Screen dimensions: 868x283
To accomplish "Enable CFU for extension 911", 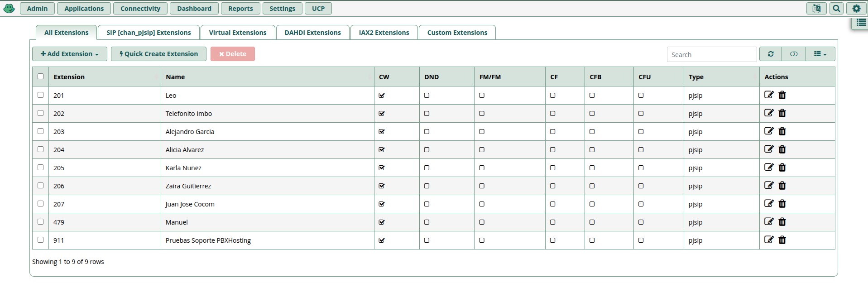I will click(641, 240).
